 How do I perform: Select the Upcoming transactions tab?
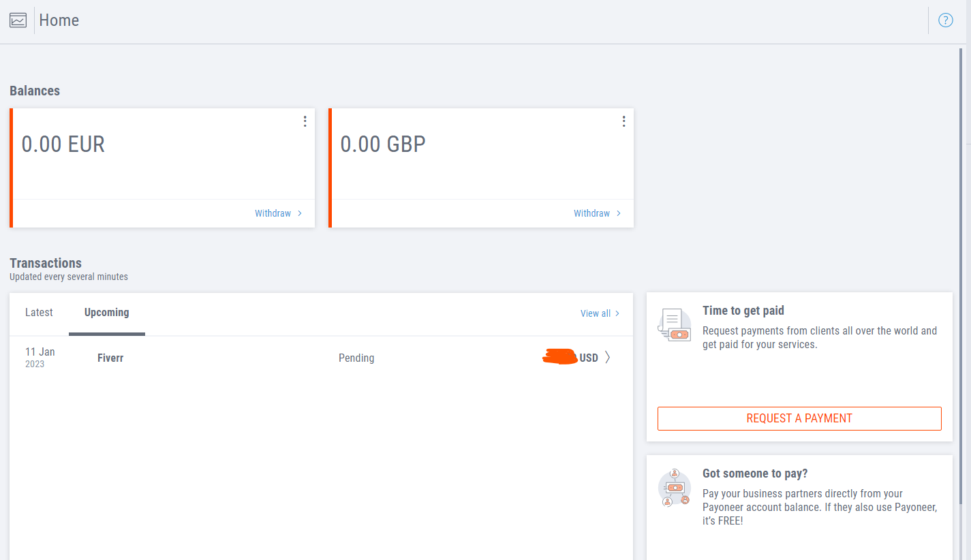[x=107, y=313]
